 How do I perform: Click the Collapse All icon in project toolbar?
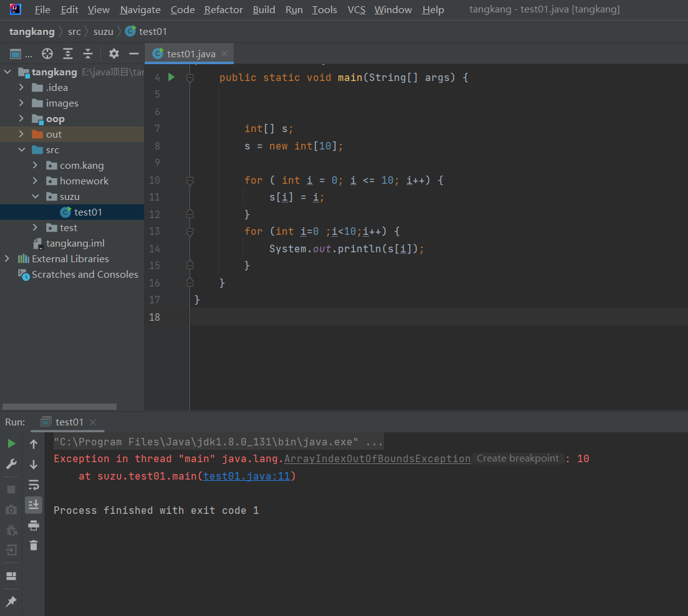tap(88, 54)
